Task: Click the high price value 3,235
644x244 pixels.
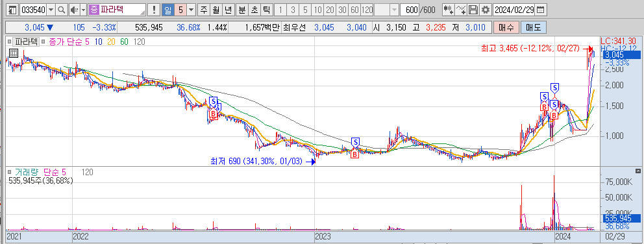Action: click(x=436, y=28)
